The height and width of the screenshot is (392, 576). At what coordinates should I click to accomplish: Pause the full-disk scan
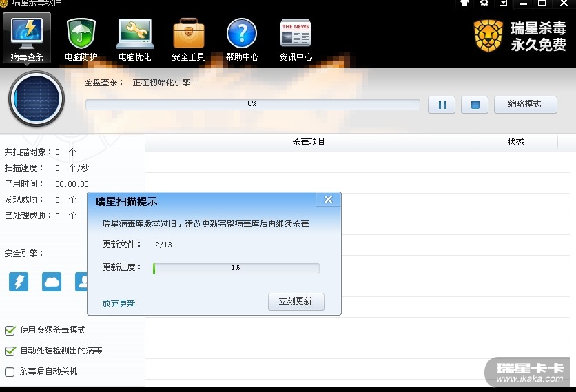pos(442,105)
